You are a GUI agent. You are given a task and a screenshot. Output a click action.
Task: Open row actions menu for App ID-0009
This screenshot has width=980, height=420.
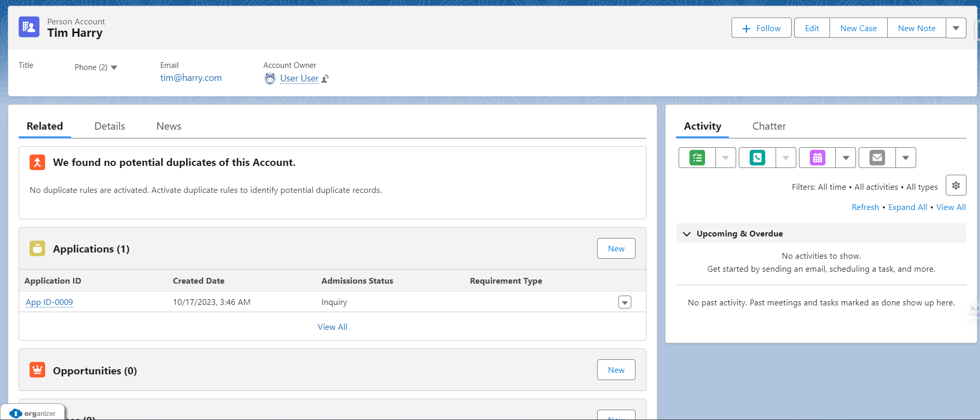click(x=625, y=302)
